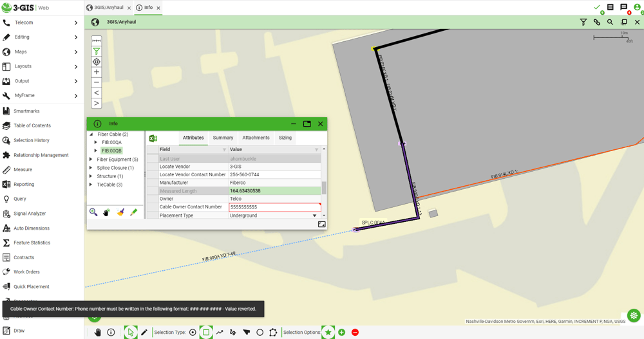
Task: Select the top Info tab
Action: point(148,7)
